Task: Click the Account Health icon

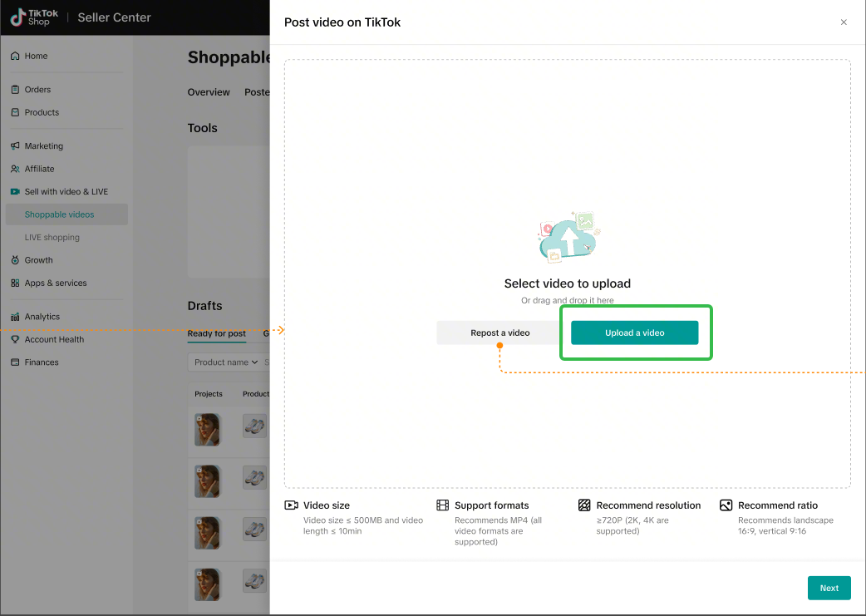Action: [x=15, y=339]
